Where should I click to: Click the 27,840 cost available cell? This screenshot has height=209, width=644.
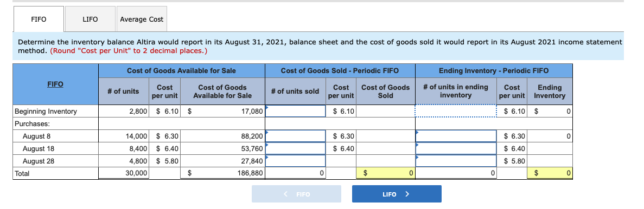pos(222,161)
